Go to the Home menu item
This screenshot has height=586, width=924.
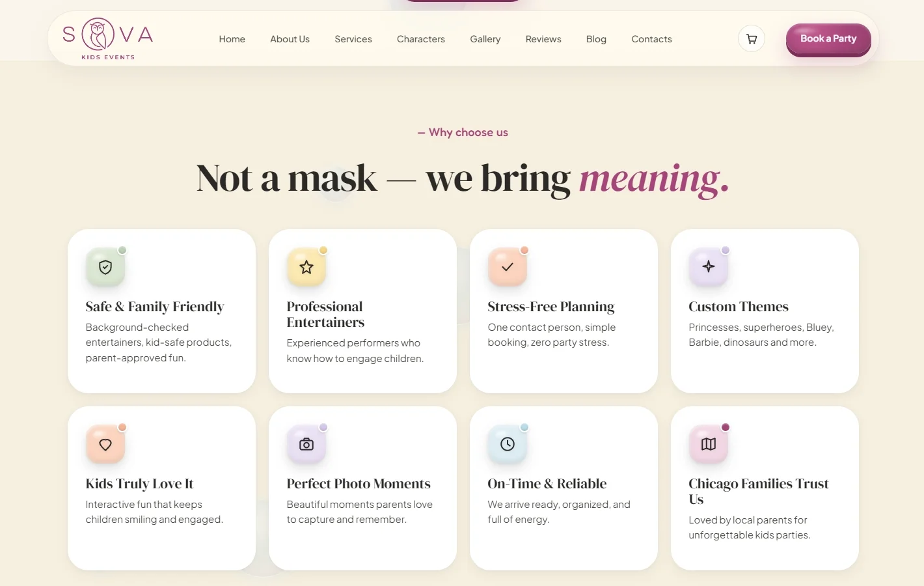[232, 39]
